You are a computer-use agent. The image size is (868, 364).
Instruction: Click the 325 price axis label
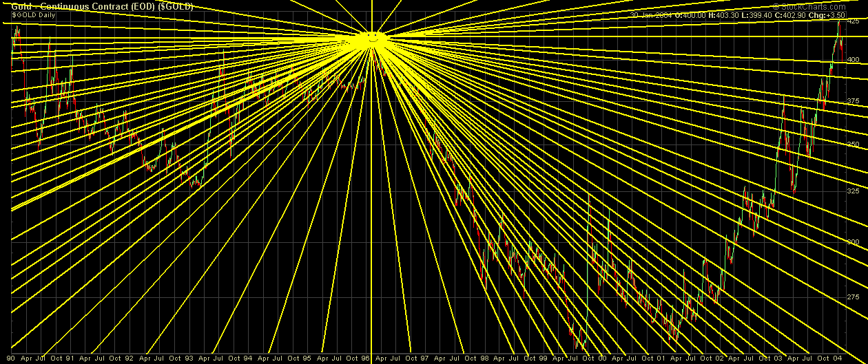coord(853,191)
